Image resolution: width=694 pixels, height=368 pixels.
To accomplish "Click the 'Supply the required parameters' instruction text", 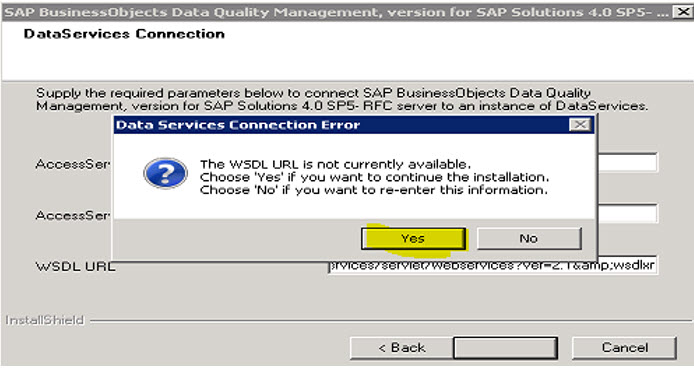I will pyautogui.click(x=342, y=100).
